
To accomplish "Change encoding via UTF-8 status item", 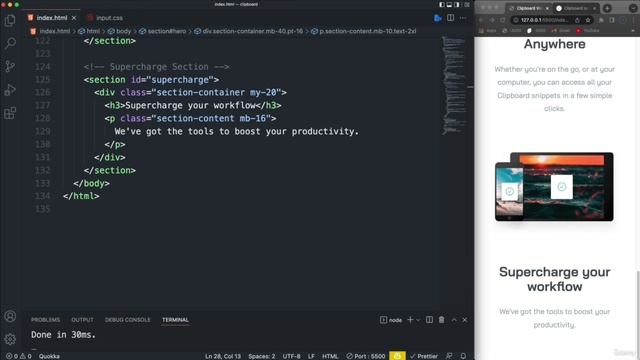I will pyautogui.click(x=291, y=356).
